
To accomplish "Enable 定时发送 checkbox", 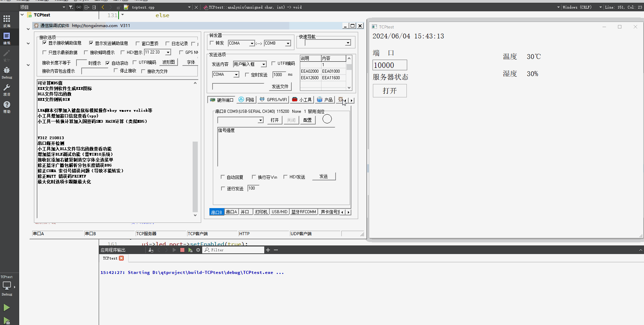I will point(247,75).
